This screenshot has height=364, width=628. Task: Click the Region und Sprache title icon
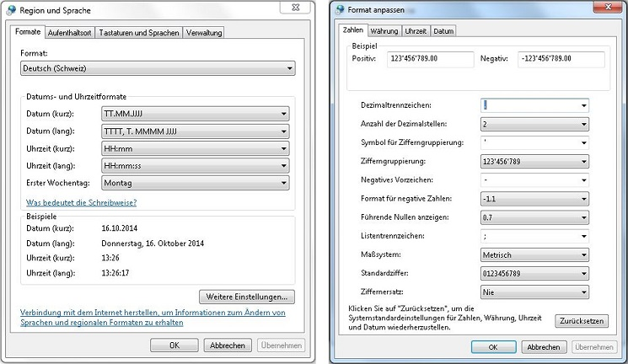pyautogui.click(x=11, y=10)
